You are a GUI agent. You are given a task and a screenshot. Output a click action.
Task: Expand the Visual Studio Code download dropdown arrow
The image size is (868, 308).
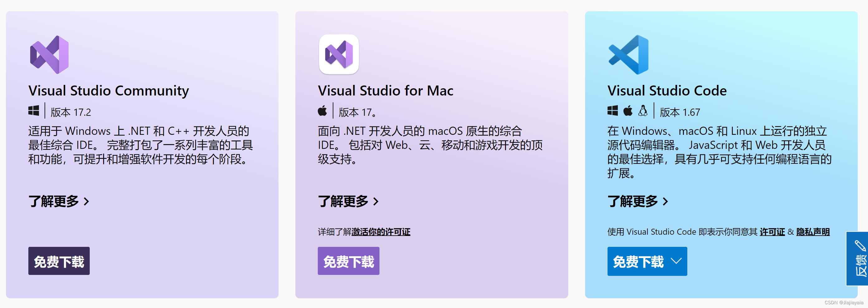[676, 261]
